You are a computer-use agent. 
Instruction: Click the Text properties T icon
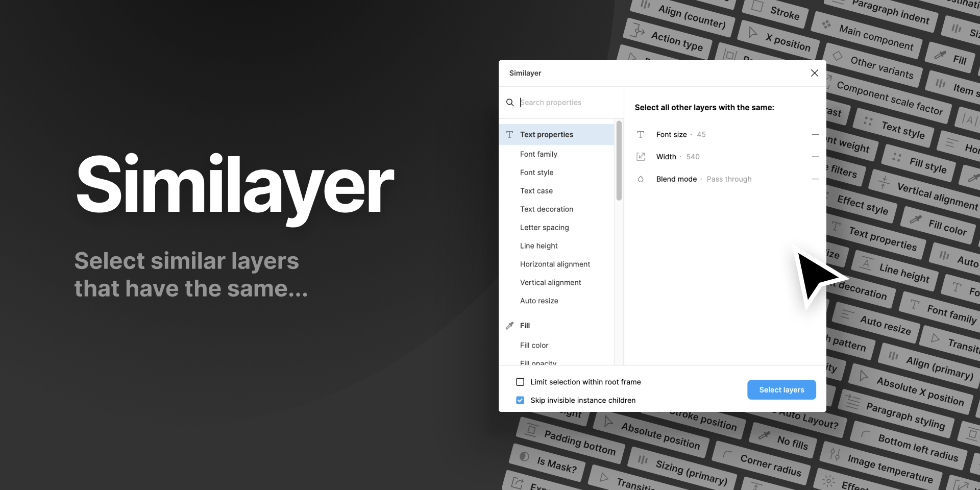[x=509, y=134]
